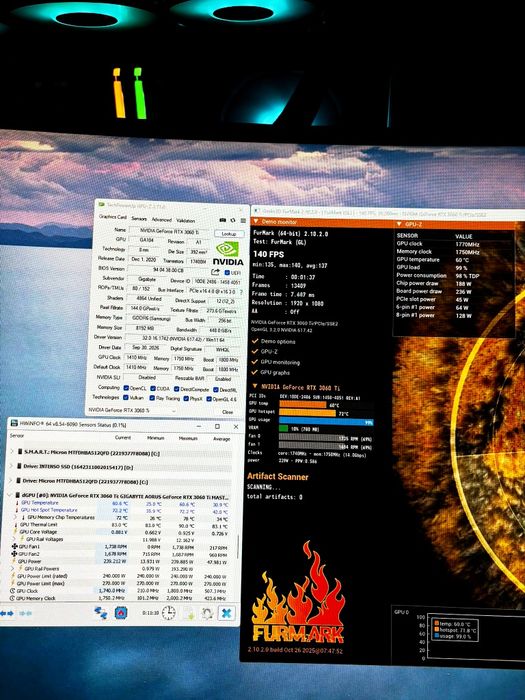
Task: Toggle the UEFI checkbox in GPU-Z
Action: [x=227, y=272]
